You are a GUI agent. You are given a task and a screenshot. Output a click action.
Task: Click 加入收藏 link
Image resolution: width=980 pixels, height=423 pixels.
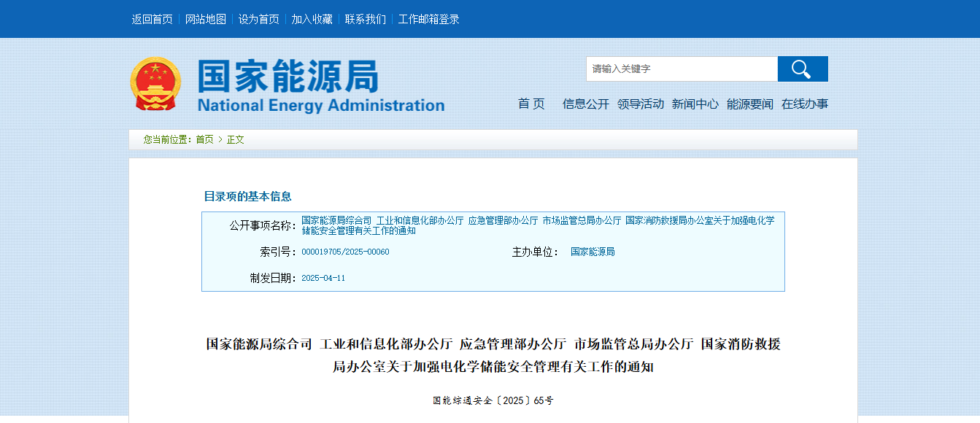pos(312,19)
